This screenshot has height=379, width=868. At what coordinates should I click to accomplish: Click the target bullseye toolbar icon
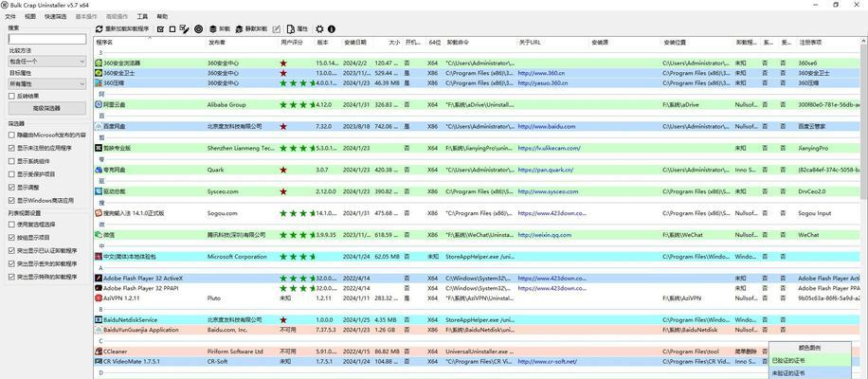tap(199, 28)
